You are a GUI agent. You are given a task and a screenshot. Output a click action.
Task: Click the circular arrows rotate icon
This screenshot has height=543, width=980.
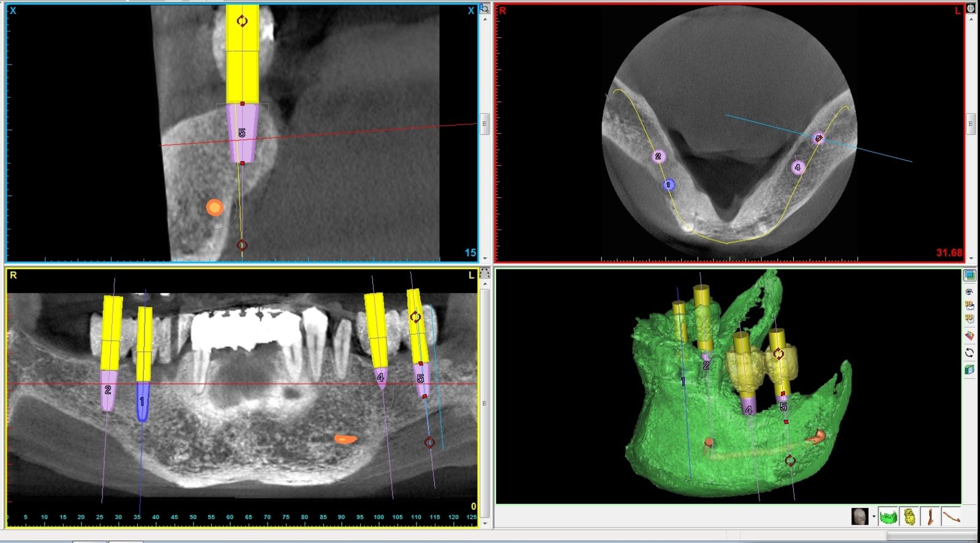(x=970, y=352)
